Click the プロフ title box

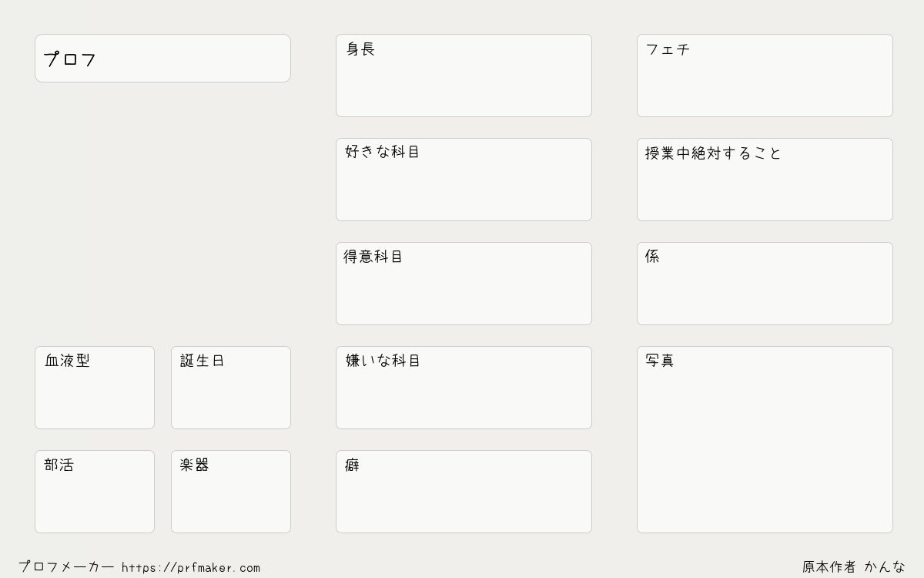[162, 58]
